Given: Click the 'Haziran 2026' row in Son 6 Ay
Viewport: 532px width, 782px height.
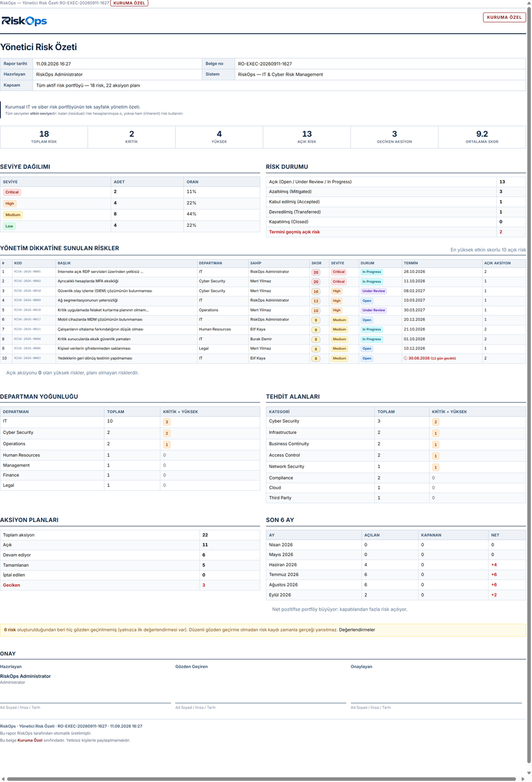Looking at the screenshot, I should 396,564.
